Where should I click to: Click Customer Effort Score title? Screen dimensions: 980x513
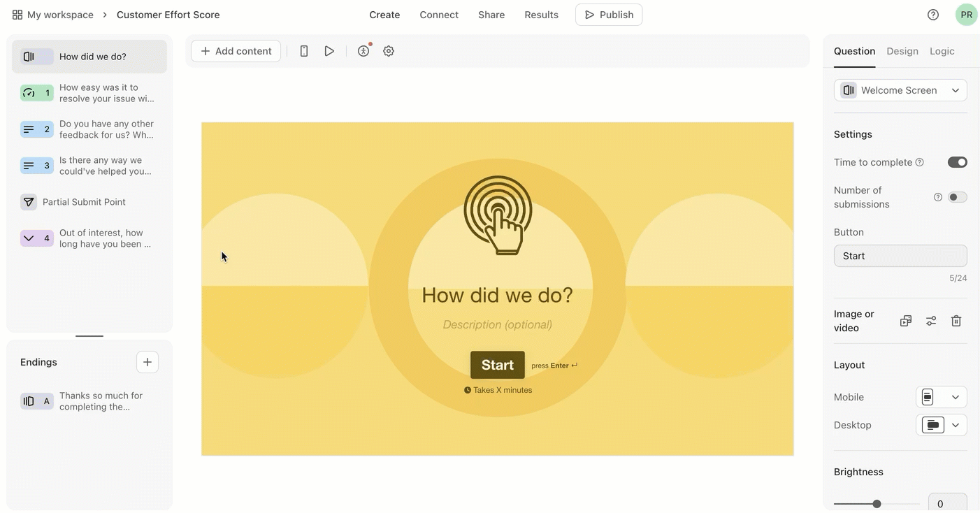tap(168, 15)
